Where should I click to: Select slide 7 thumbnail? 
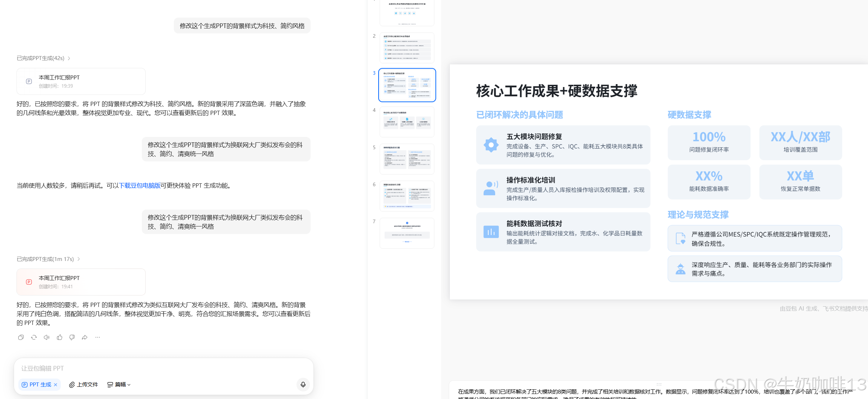[407, 233]
